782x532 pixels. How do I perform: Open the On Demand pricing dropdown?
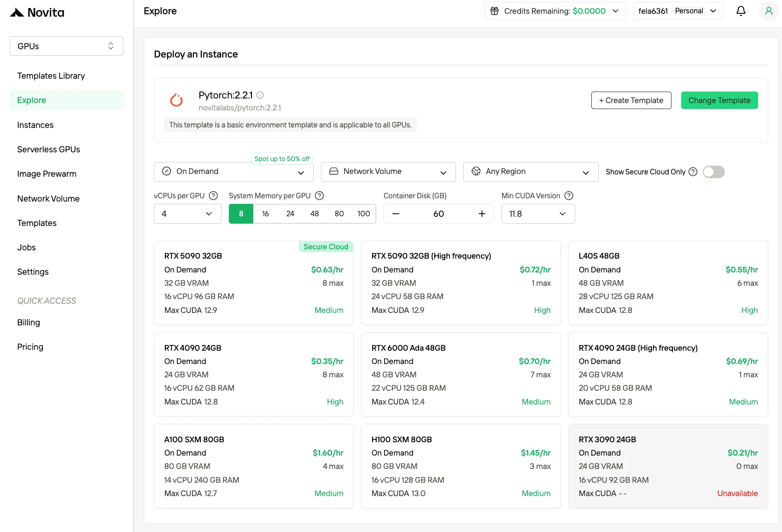(x=233, y=172)
